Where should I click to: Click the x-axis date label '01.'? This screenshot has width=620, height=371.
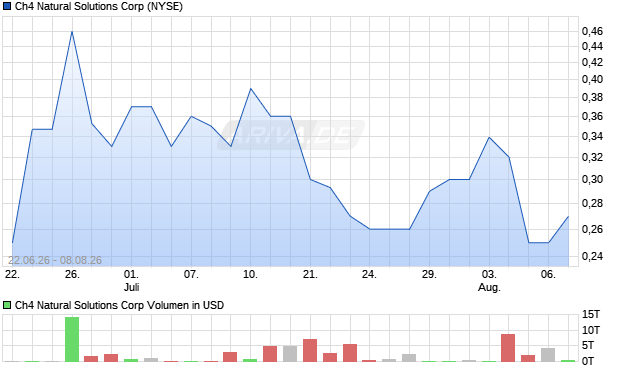(131, 274)
